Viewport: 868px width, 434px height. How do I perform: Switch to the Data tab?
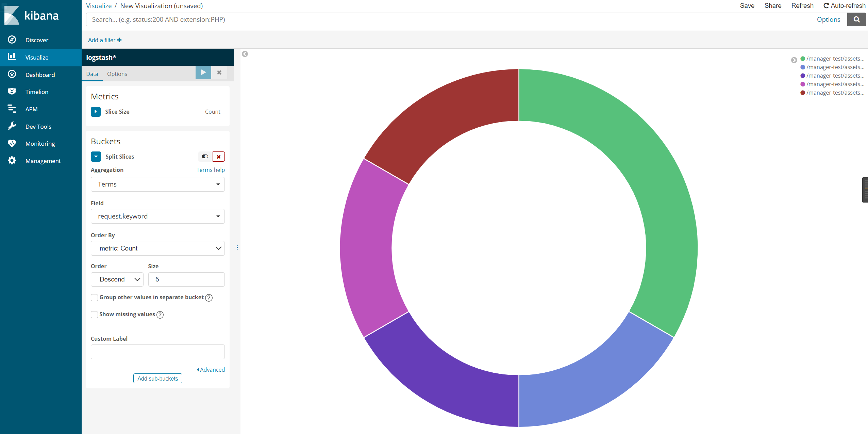pos(92,74)
